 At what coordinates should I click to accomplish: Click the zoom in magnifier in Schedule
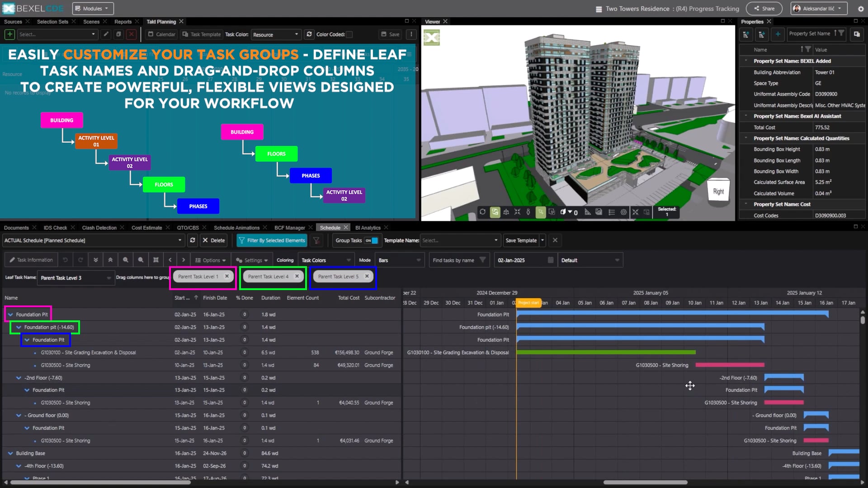[x=126, y=260]
